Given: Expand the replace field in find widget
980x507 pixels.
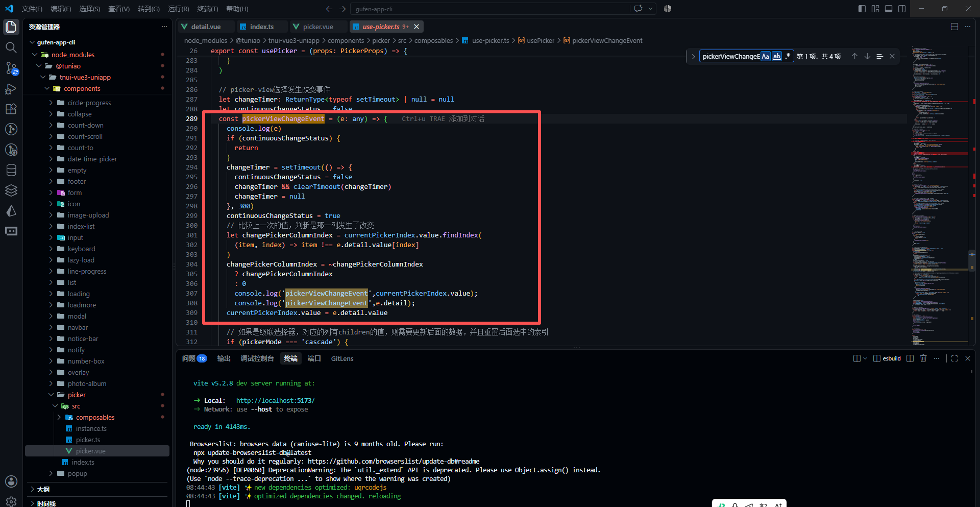Looking at the screenshot, I should tap(693, 56).
